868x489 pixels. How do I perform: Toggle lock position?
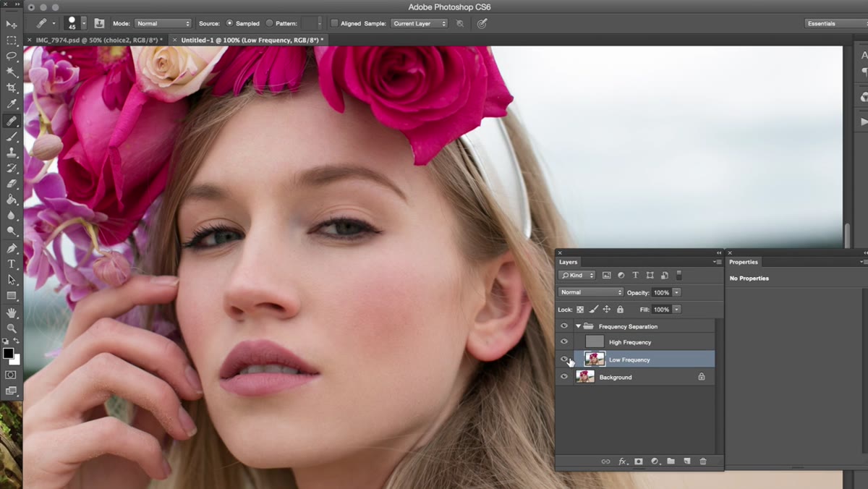click(x=606, y=310)
